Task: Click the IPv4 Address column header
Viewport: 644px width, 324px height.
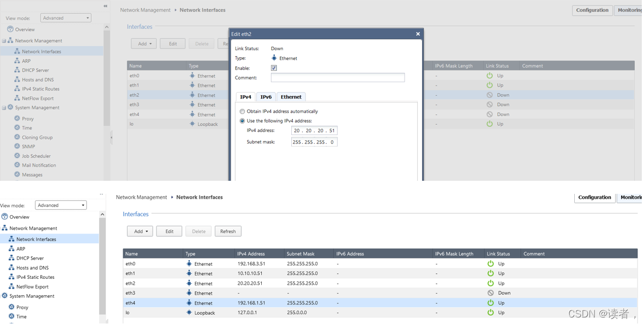Action: [x=259, y=254]
